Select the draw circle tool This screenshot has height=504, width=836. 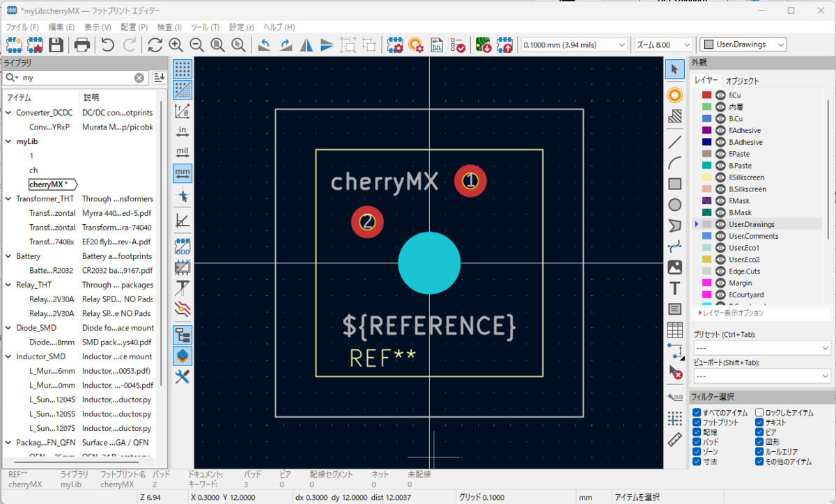pyautogui.click(x=674, y=205)
